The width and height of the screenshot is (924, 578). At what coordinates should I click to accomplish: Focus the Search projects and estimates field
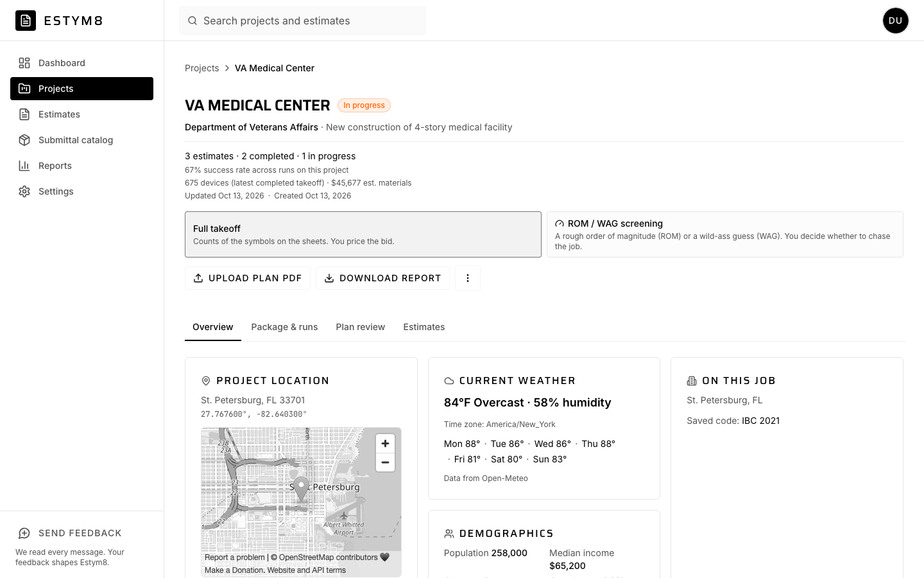[303, 21]
